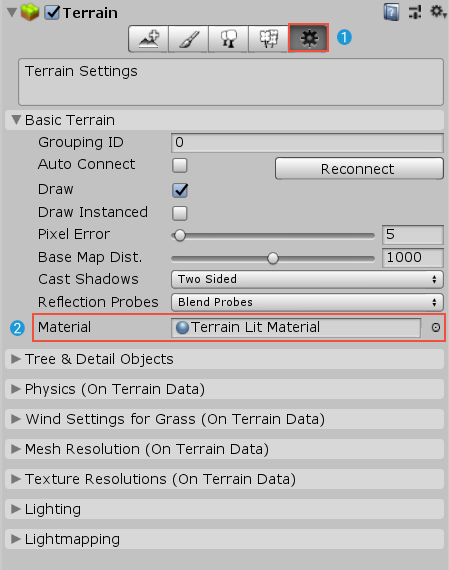Click the Material property label
The height and width of the screenshot is (570, 449).
[64, 327]
